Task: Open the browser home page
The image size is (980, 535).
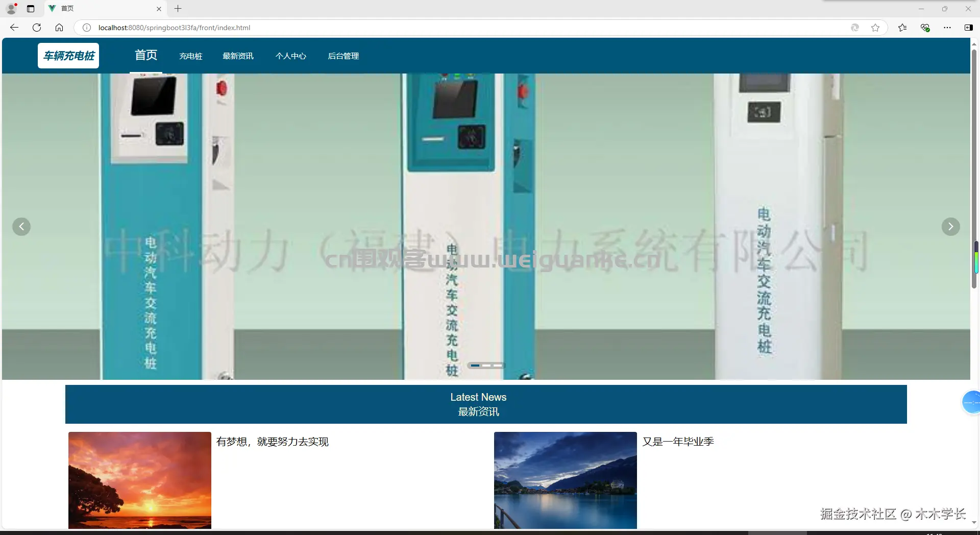Action: [x=59, y=28]
